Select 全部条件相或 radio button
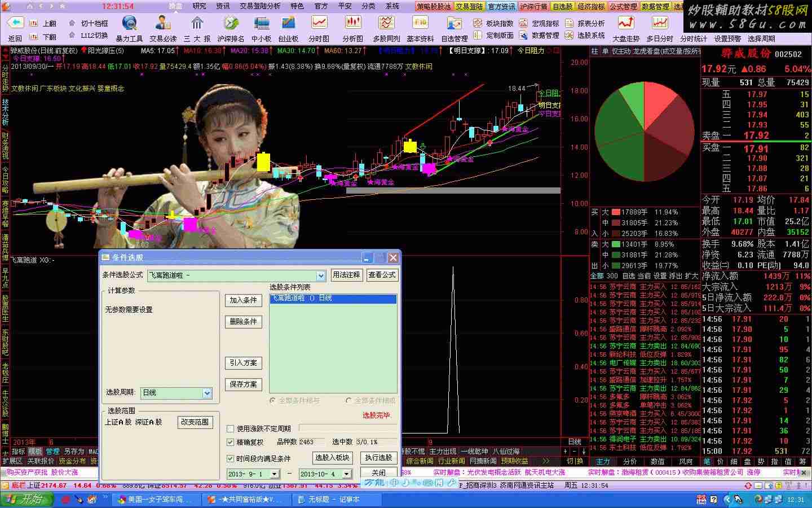 pyautogui.click(x=348, y=400)
